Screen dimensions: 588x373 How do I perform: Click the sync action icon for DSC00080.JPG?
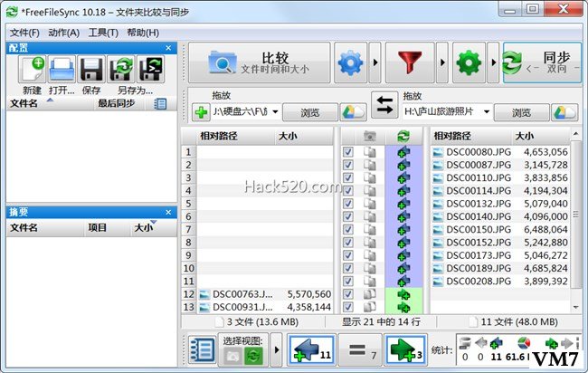coord(403,152)
